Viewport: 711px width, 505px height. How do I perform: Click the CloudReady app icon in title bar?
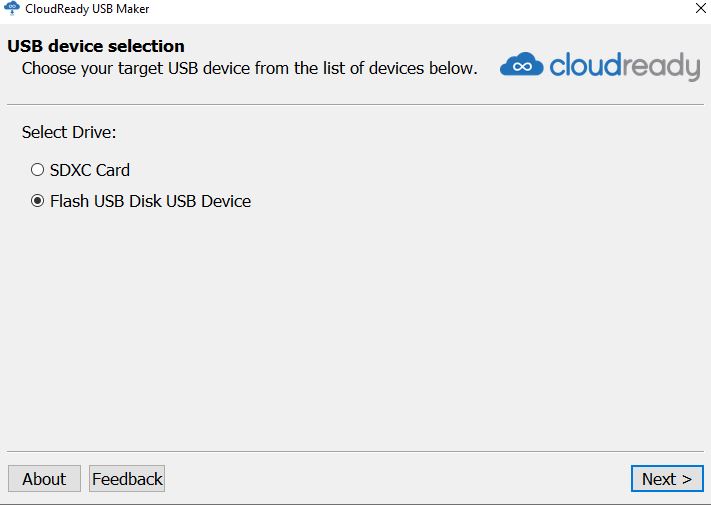[12, 9]
